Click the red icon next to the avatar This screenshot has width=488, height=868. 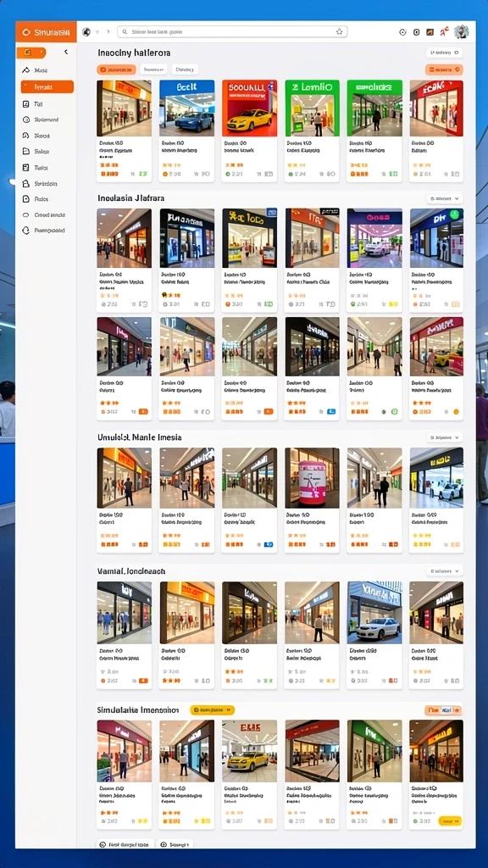click(444, 32)
